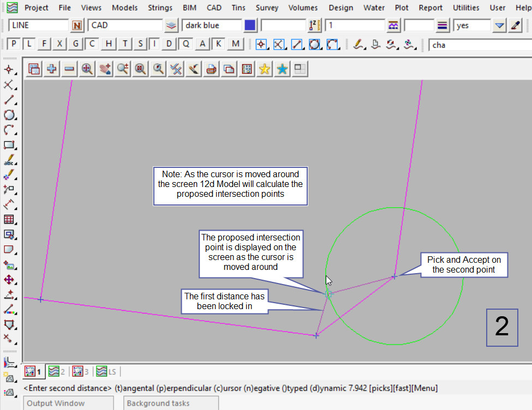Image resolution: width=532 pixels, height=410 pixels.
Task: Toggle the M snap button
Action: click(x=235, y=44)
